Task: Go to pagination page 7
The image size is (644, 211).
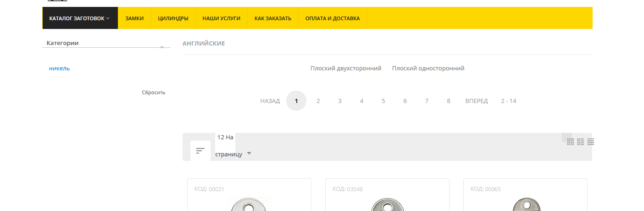Action: click(x=427, y=101)
